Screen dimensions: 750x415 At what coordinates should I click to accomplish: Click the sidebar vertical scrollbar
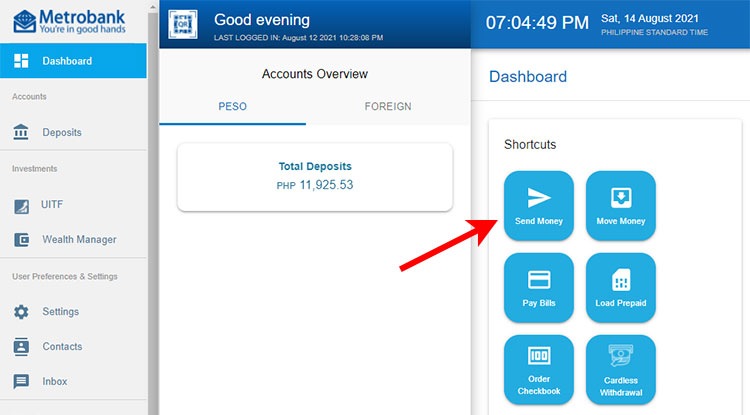pos(153,200)
